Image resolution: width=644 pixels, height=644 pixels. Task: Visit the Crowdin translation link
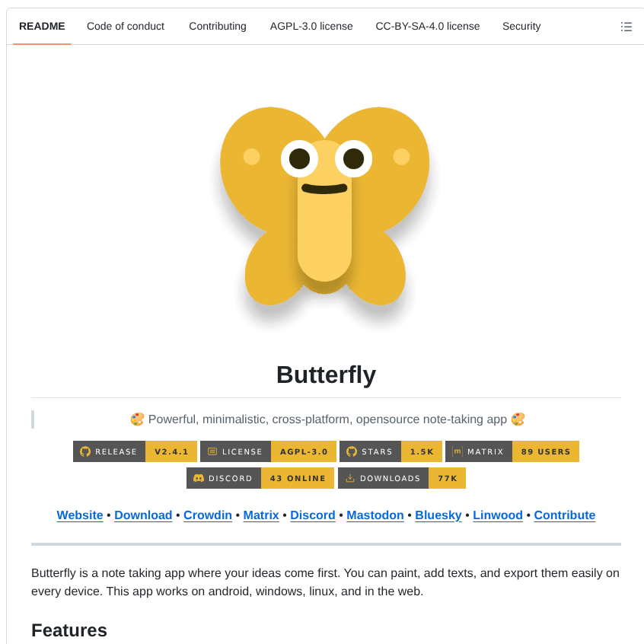point(208,515)
